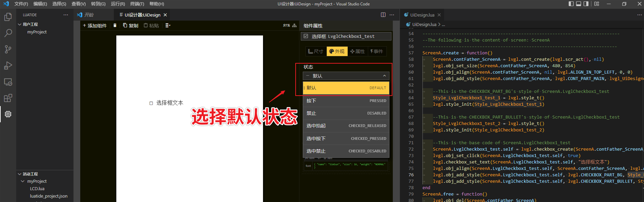Toggle the canvas checkbox 选择框文本
Viewport: 644px width, 202px height.
click(151, 103)
